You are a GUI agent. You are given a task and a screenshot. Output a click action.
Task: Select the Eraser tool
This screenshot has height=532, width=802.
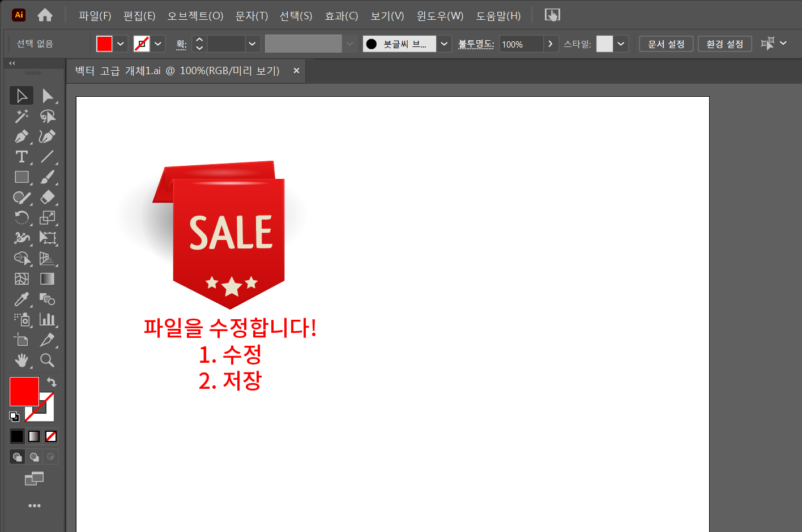[x=48, y=198]
